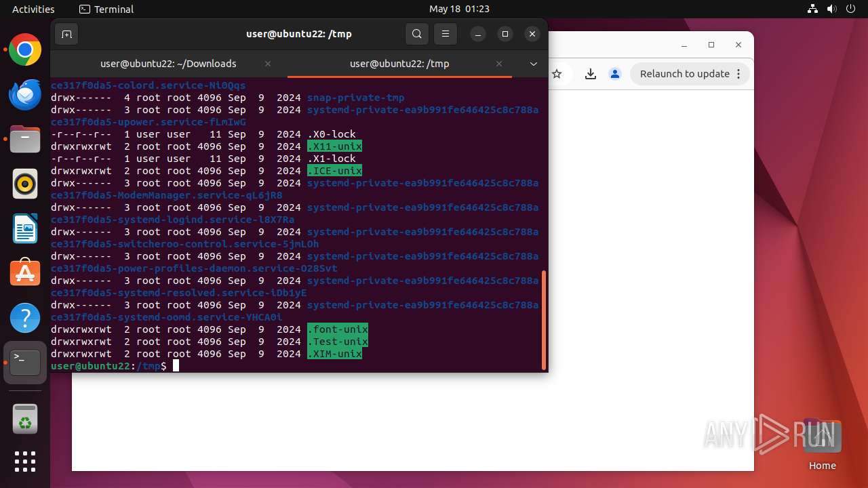
Task: Click the systemd-oomd.service-YHCA0i text line
Action: (167, 317)
